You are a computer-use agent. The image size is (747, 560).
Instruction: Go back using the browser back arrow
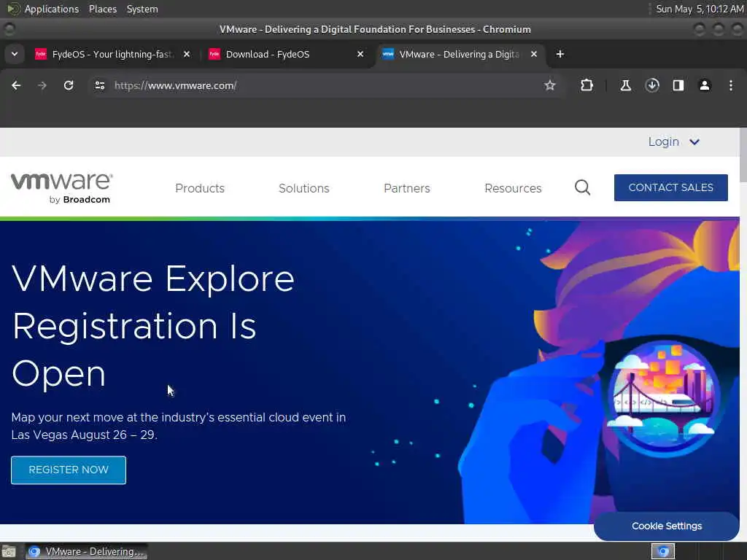16,85
